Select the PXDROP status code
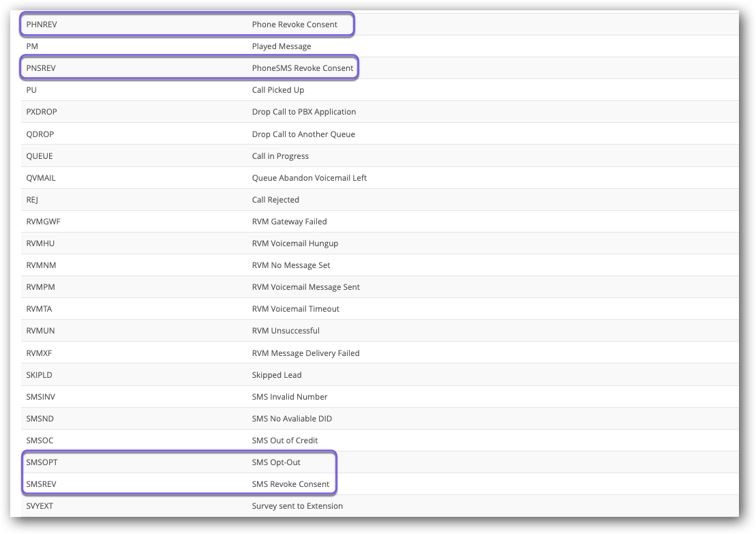 42,111
